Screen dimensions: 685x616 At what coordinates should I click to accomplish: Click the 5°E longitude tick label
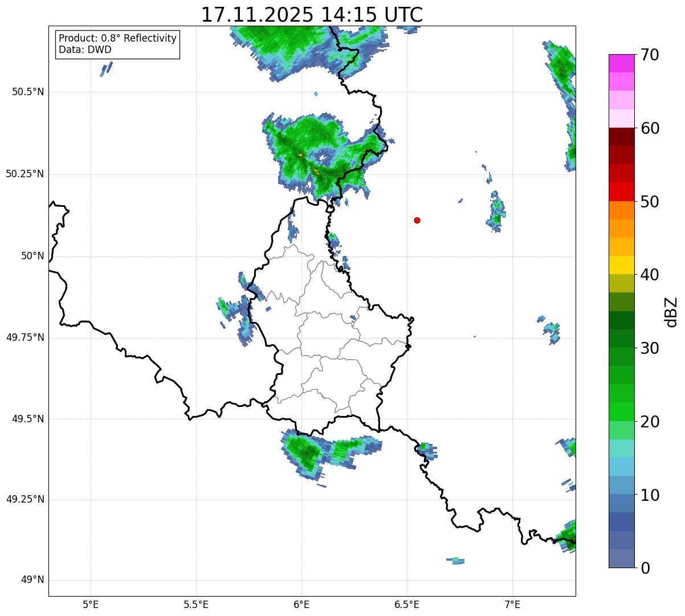click(91, 604)
